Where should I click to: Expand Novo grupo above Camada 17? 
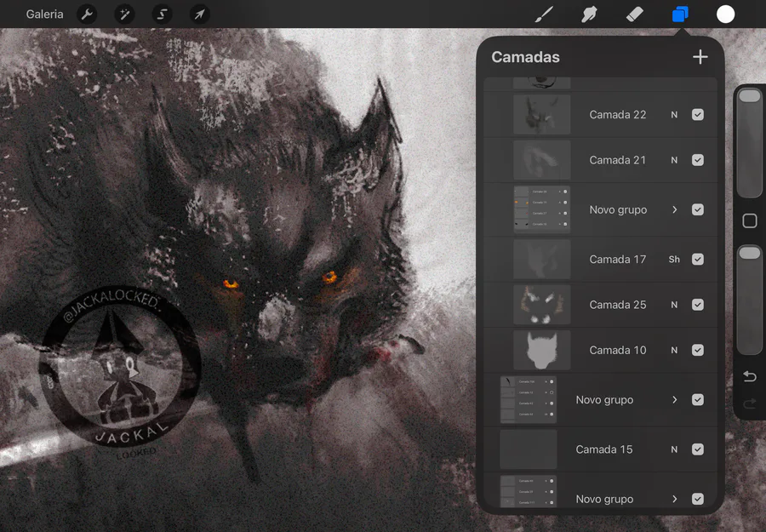[674, 209]
